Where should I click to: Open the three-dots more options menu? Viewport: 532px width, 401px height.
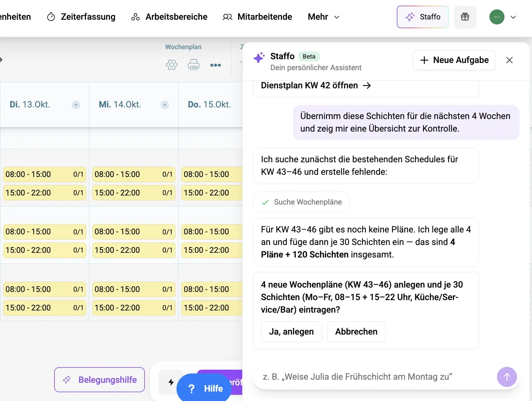(216, 65)
